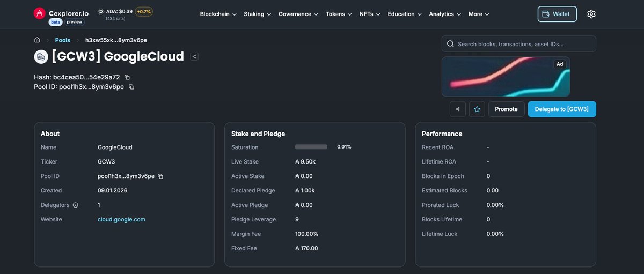Click the ticker value GCW3
Viewport: 644px width, 274px height.
[106, 162]
